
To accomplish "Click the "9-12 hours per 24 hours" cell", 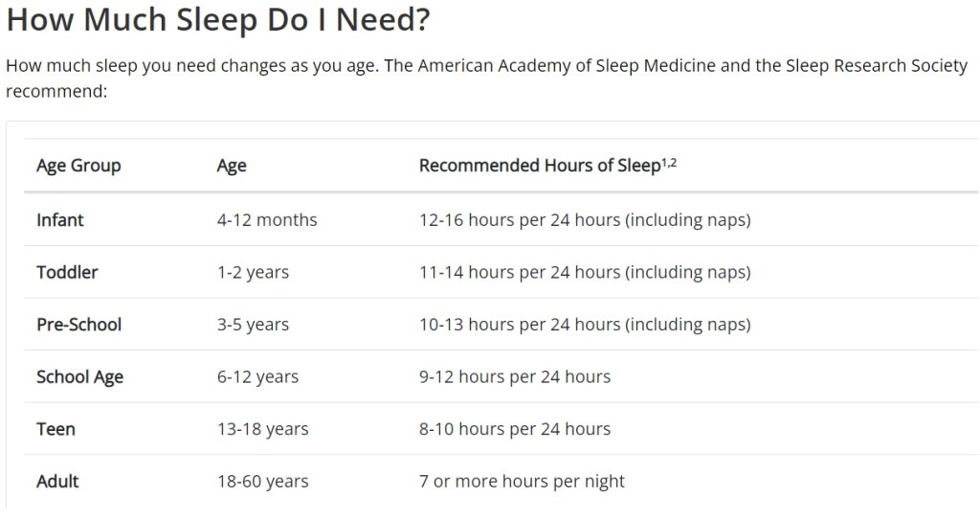I will tap(514, 377).
